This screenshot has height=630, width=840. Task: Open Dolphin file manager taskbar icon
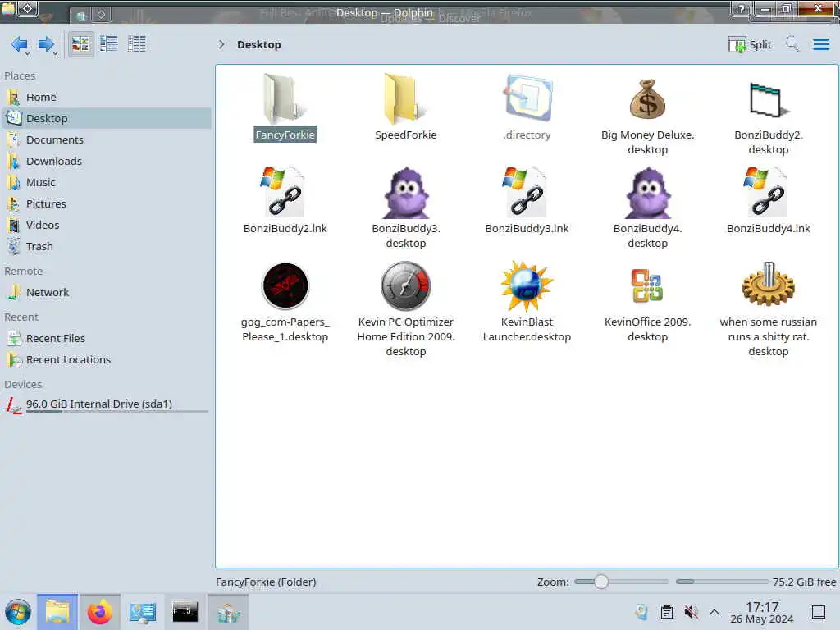point(57,612)
